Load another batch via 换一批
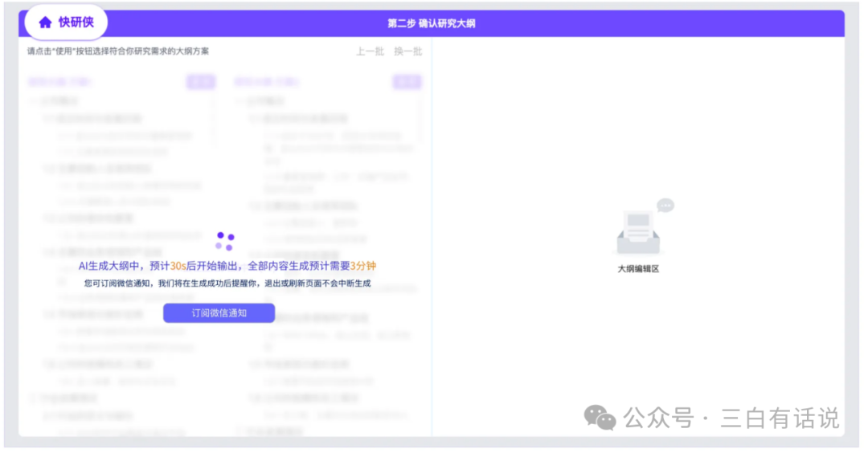This screenshot has height=453, width=868. coord(408,51)
